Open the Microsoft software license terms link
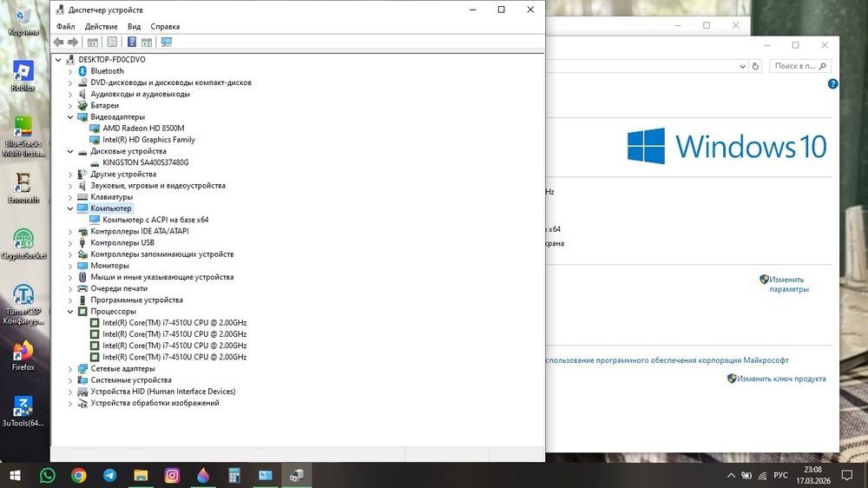 pyautogui.click(x=667, y=360)
